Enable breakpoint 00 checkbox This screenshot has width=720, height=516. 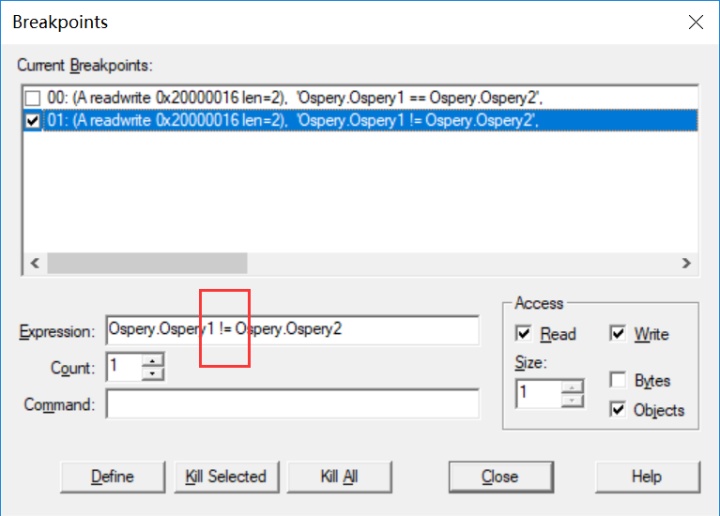coord(33,98)
